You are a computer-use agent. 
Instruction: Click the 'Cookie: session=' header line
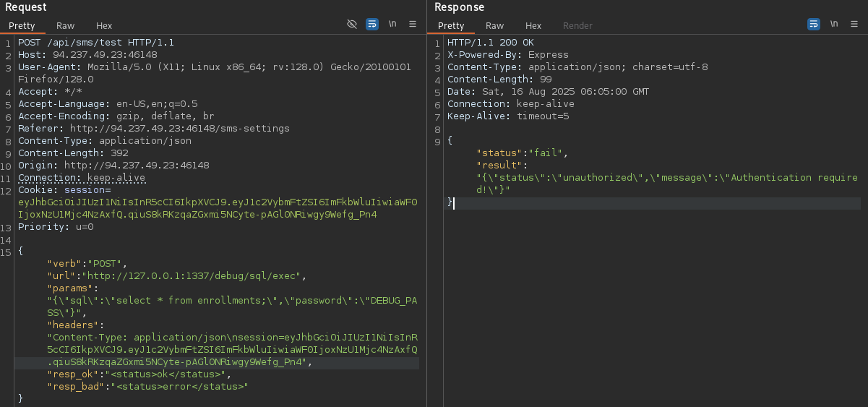click(64, 190)
